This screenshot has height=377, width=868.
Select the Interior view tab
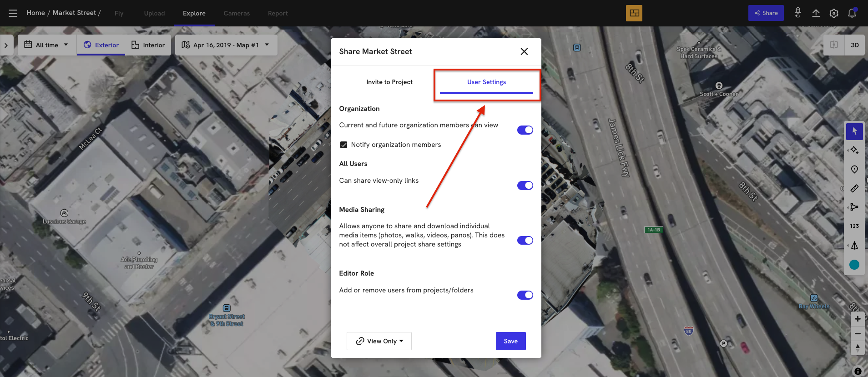[x=148, y=45]
